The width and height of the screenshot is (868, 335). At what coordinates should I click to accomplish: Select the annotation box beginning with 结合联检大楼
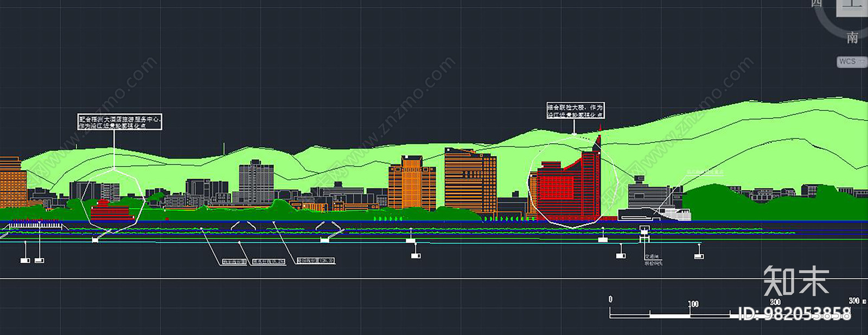pyautogui.click(x=575, y=111)
